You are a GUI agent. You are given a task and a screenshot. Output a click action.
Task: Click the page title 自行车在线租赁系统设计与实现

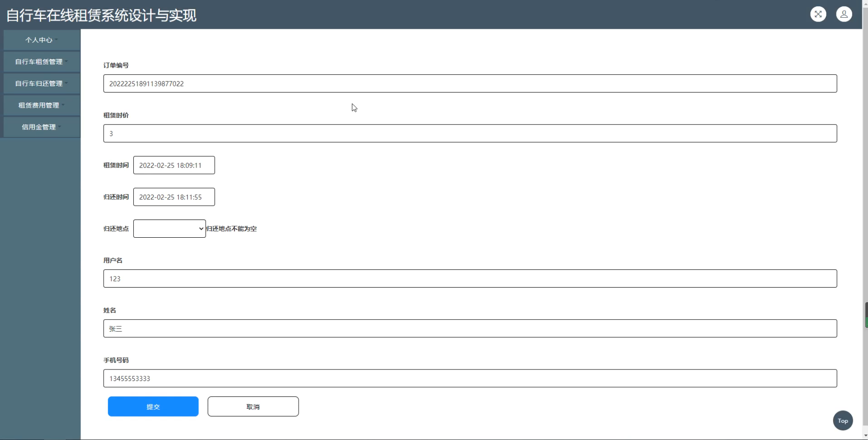point(101,15)
